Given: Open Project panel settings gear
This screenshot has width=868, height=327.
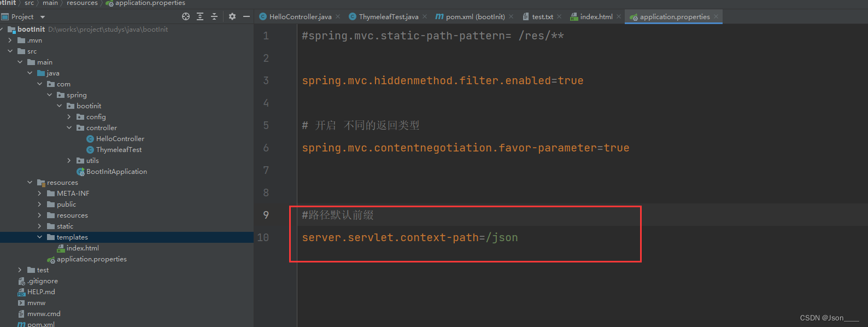Looking at the screenshot, I should tap(232, 17).
